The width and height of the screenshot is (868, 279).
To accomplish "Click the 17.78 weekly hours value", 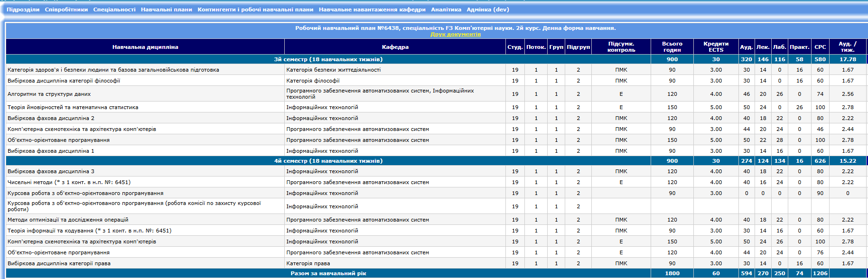I will point(848,59).
